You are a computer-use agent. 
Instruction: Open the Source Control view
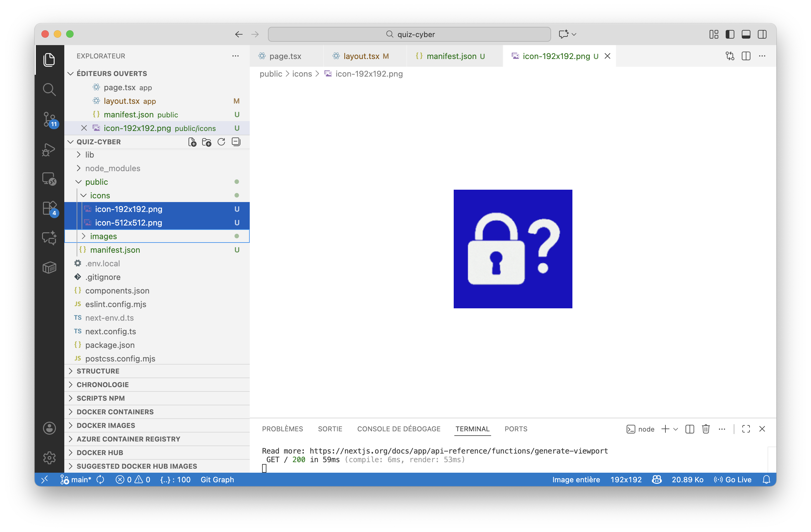pyautogui.click(x=49, y=119)
